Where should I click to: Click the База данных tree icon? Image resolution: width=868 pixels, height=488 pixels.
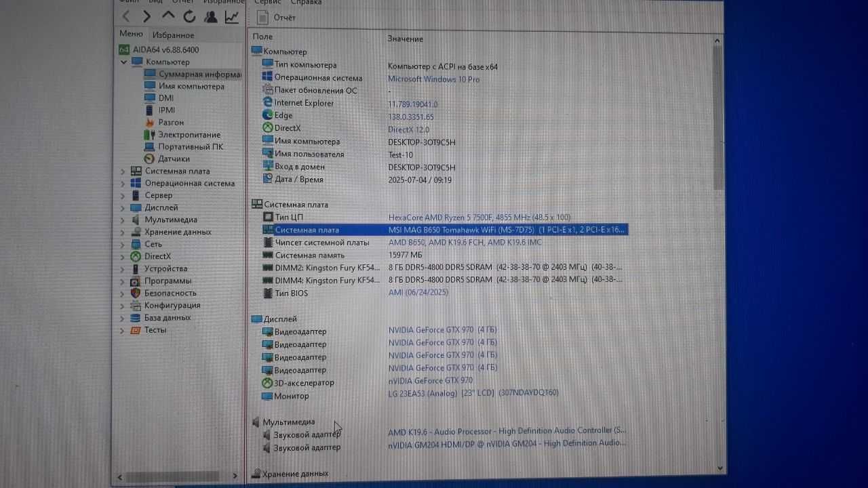point(136,317)
